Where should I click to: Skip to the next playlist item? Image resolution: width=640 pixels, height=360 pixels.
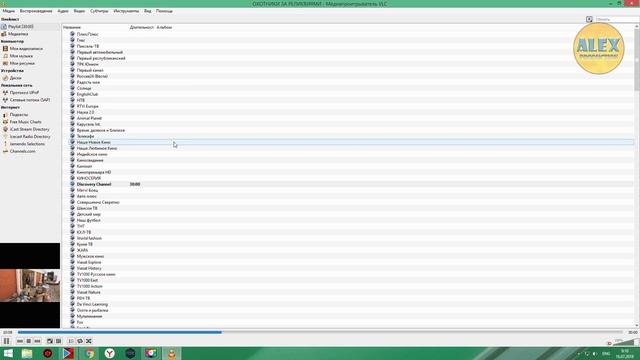point(37,341)
